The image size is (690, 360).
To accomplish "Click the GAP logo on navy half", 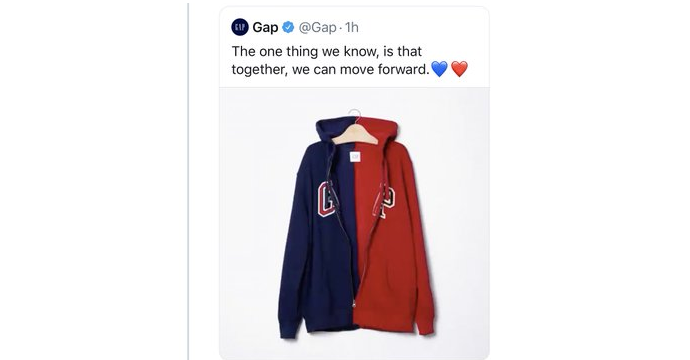I will [x=327, y=198].
